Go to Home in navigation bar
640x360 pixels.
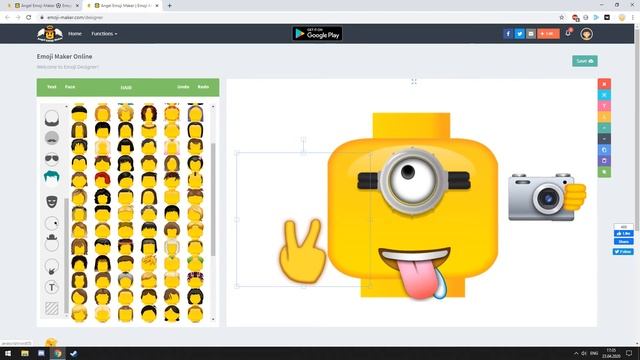(x=75, y=34)
